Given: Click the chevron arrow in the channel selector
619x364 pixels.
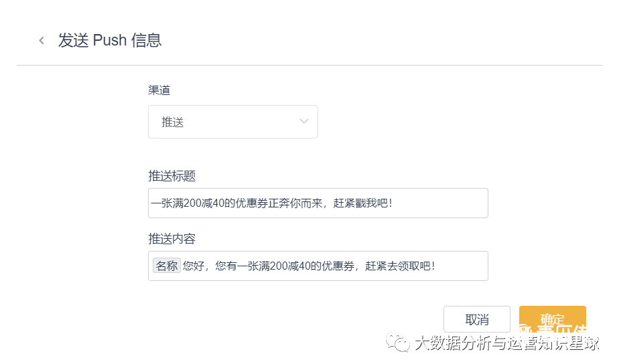Looking at the screenshot, I should 304,122.
